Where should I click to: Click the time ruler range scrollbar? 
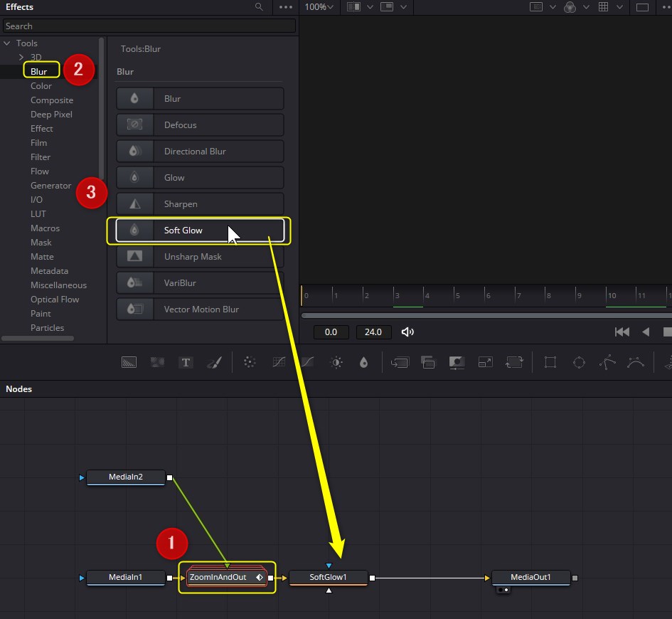(486, 315)
